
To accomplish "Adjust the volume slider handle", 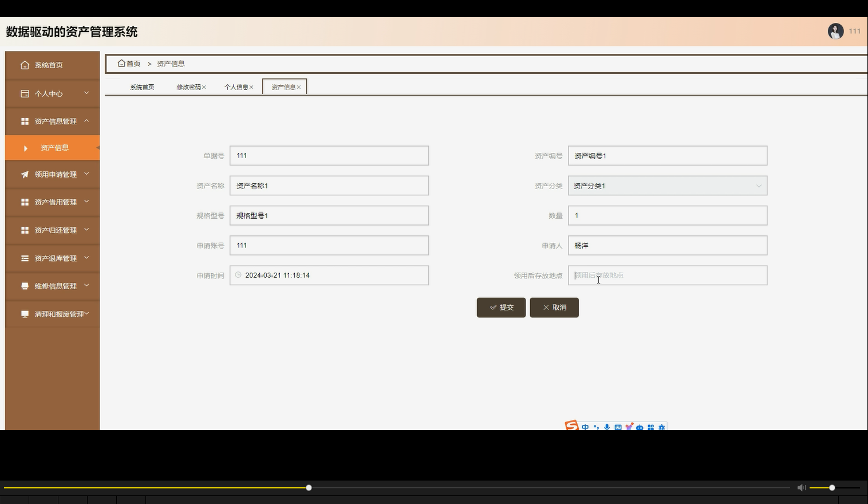I will [x=832, y=487].
